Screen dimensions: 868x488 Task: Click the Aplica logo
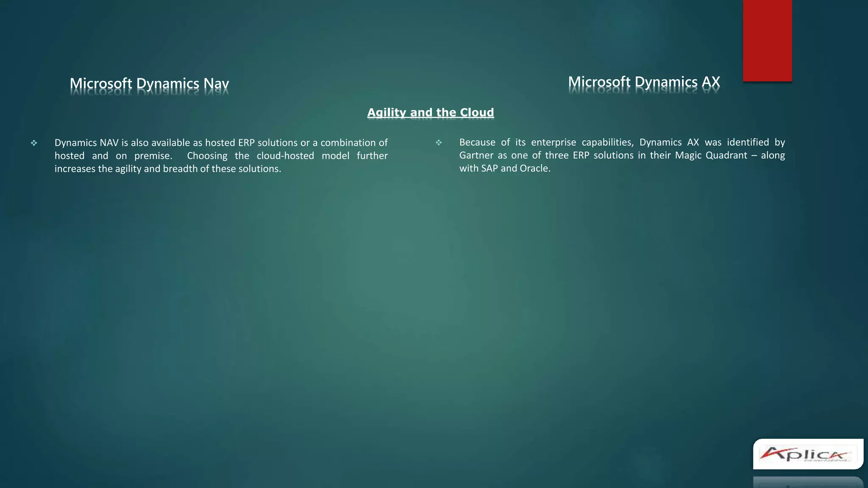tap(808, 454)
